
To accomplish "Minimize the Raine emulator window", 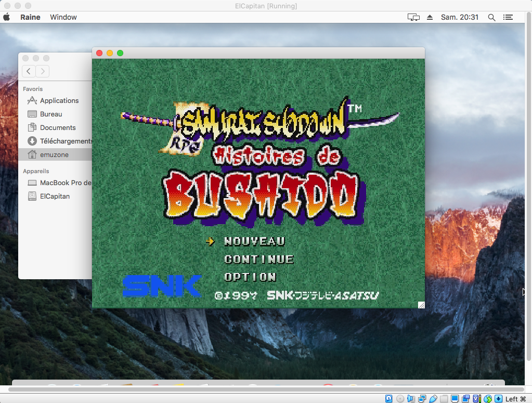I will click(110, 53).
